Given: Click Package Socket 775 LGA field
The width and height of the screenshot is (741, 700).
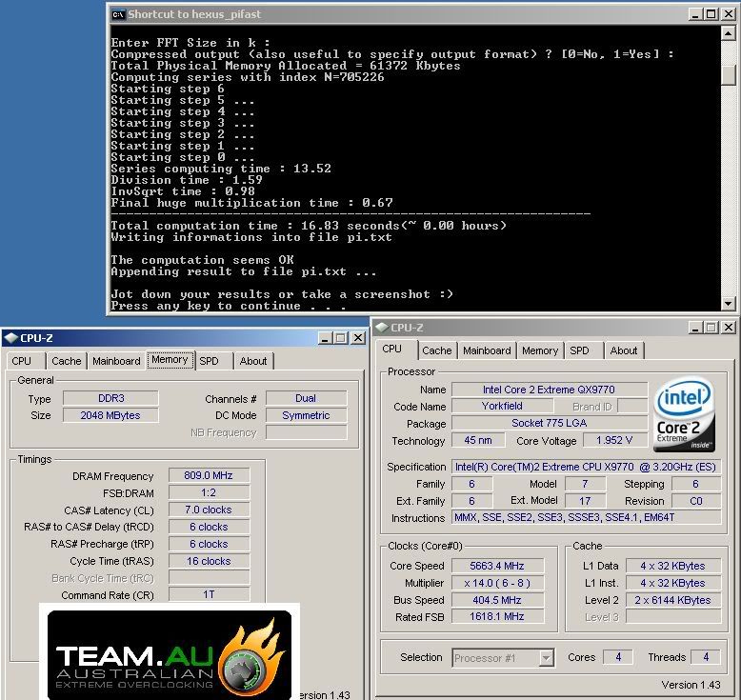Looking at the screenshot, I should point(550,423).
